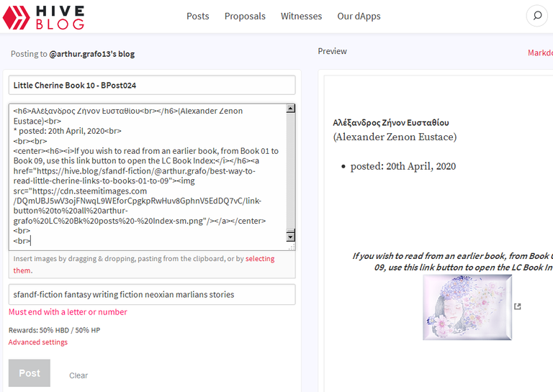This screenshot has width=553, height=392.
Task: Click If you wish to read preview text
Action: 452,262
